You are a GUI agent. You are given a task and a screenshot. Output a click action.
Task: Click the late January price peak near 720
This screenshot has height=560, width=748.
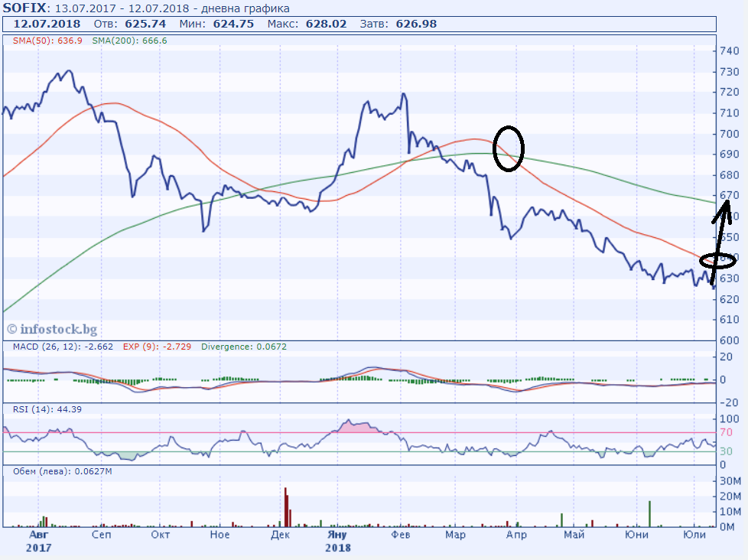(x=404, y=94)
